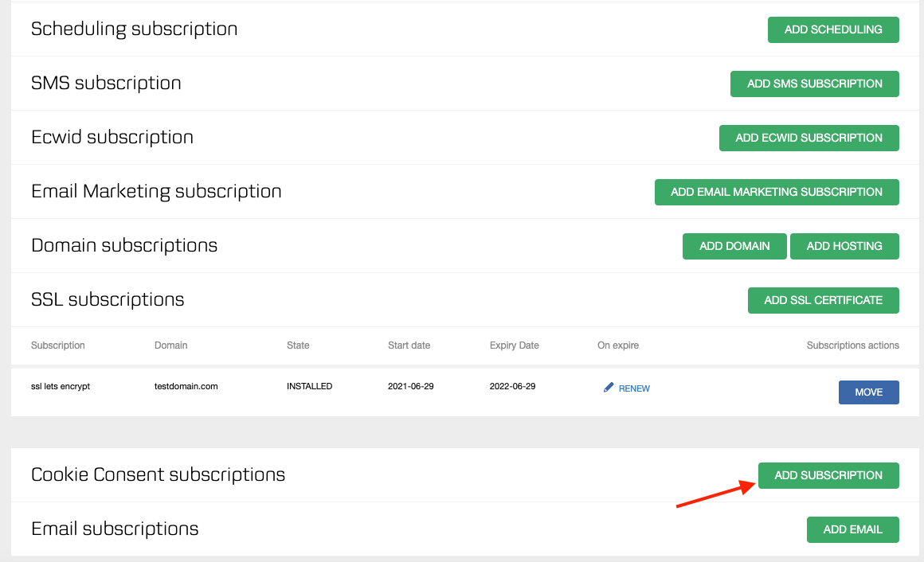
Task: Select the expiry date 2022-06-29
Action: [513, 386]
